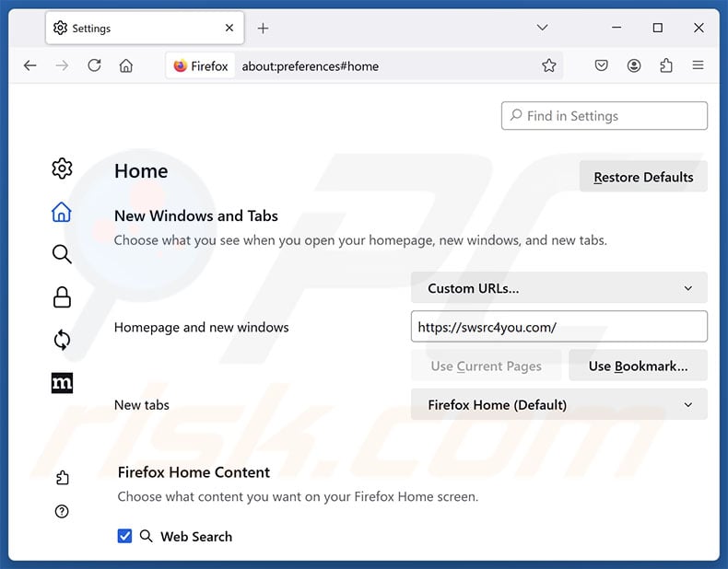Select the Home category in sidebar
This screenshot has height=569, width=728.
click(62, 212)
